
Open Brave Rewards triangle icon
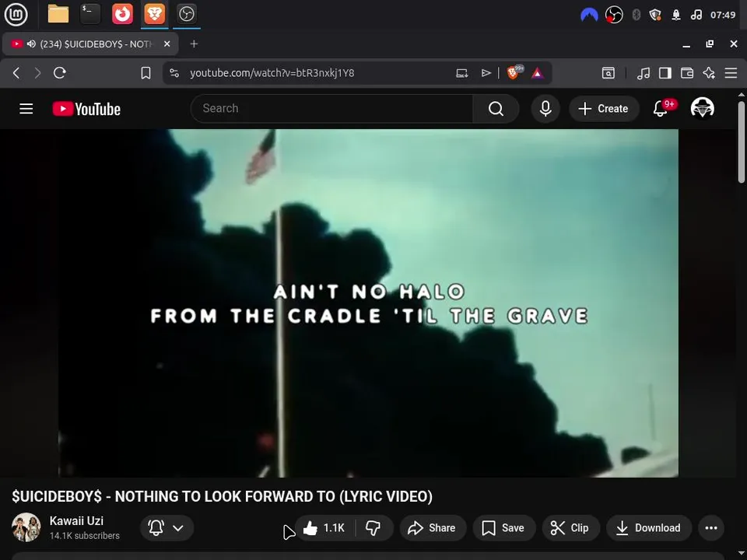click(538, 73)
